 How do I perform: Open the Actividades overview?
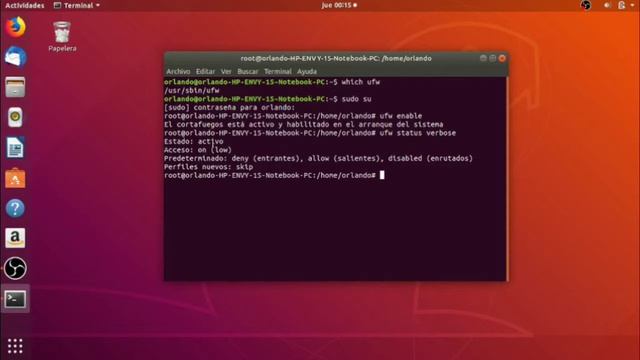tap(24, 5)
